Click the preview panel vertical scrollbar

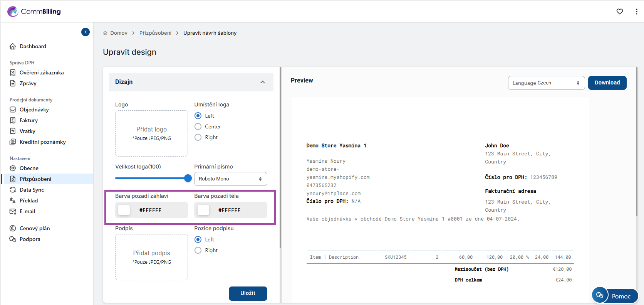(637, 142)
